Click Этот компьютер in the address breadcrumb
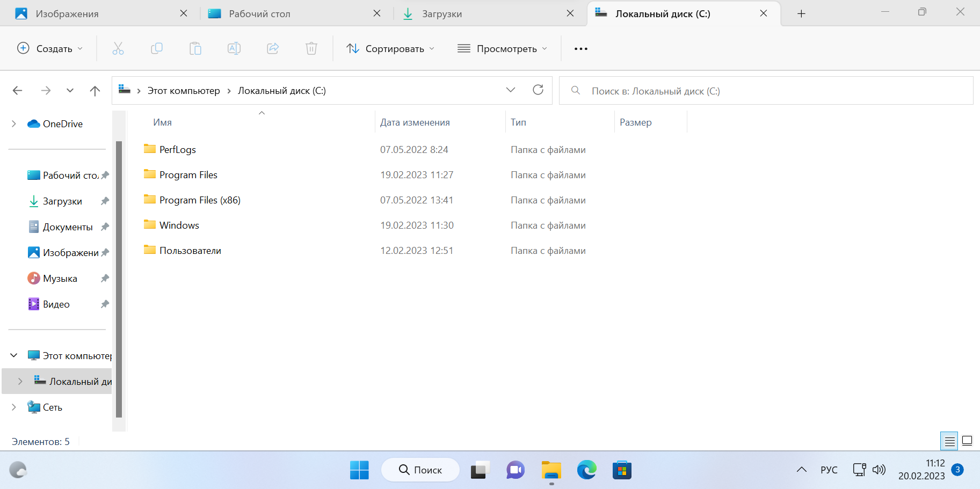 [184, 91]
